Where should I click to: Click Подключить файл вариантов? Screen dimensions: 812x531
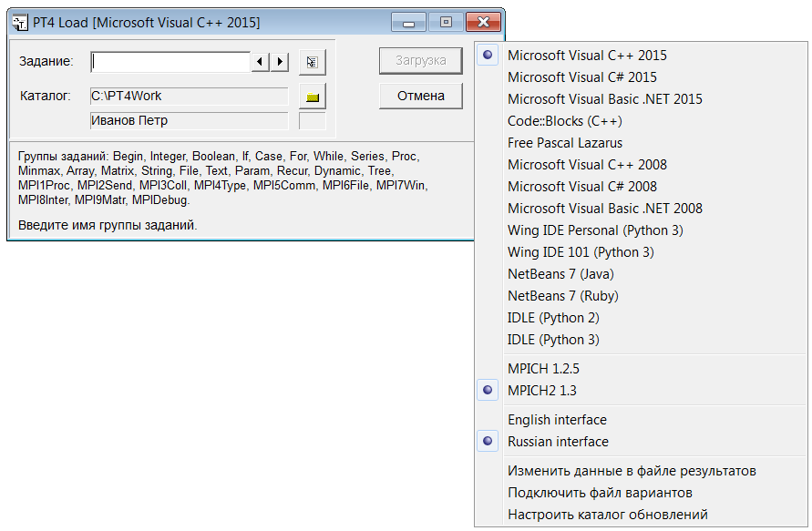tap(641, 493)
